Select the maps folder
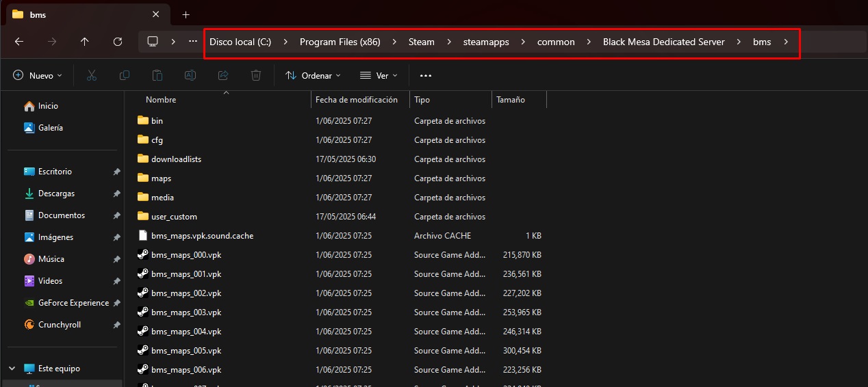The height and width of the screenshot is (387, 868). [161, 178]
